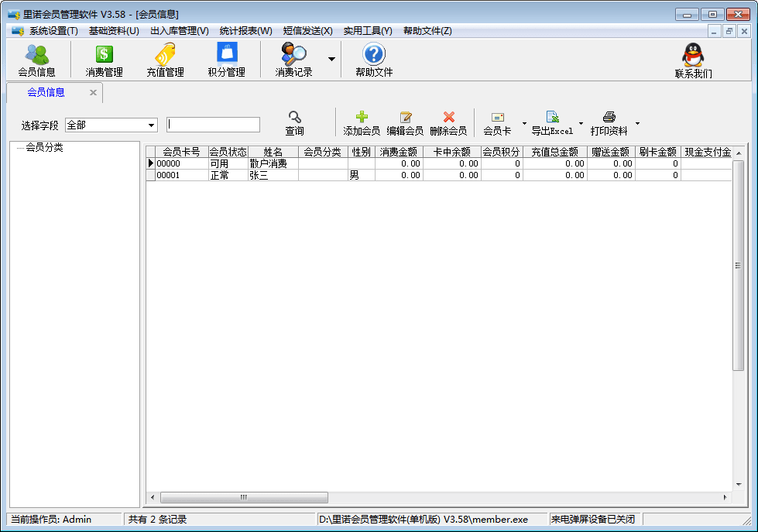Open the 系统设置(T) menu
The width and height of the screenshot is (758, 532).
53,31
